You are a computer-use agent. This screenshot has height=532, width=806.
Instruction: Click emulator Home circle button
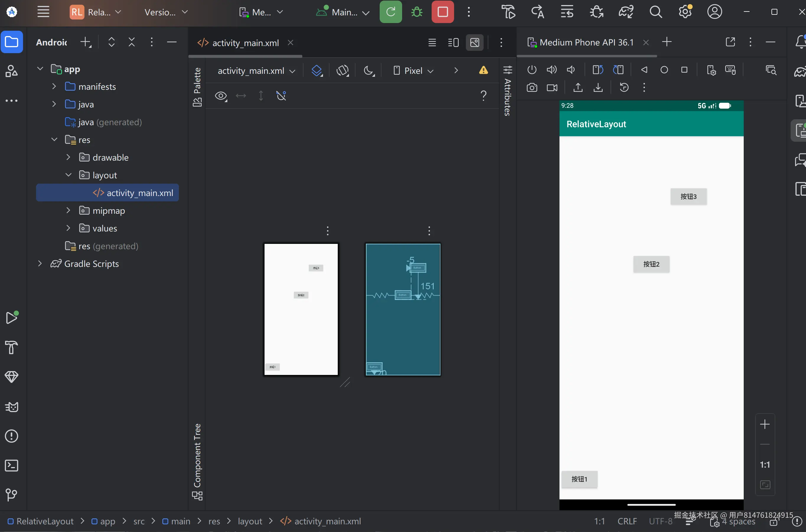[x=664, y=70]
